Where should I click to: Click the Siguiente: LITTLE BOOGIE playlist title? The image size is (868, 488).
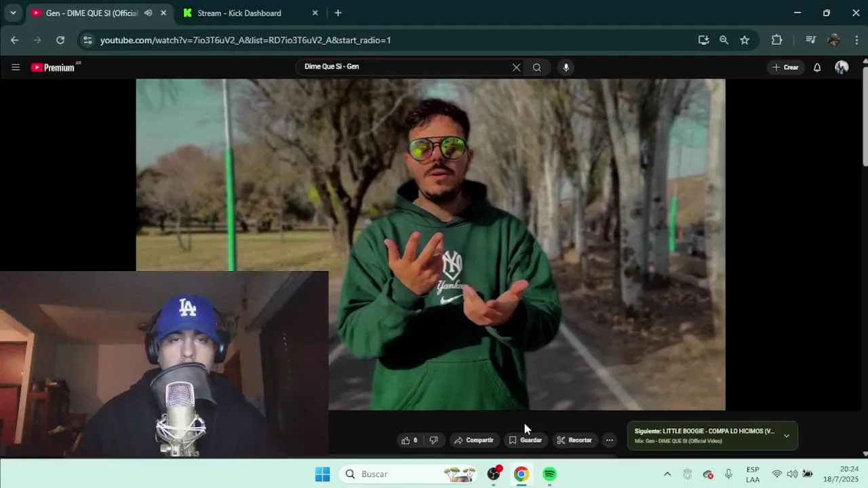click(704, 431)
